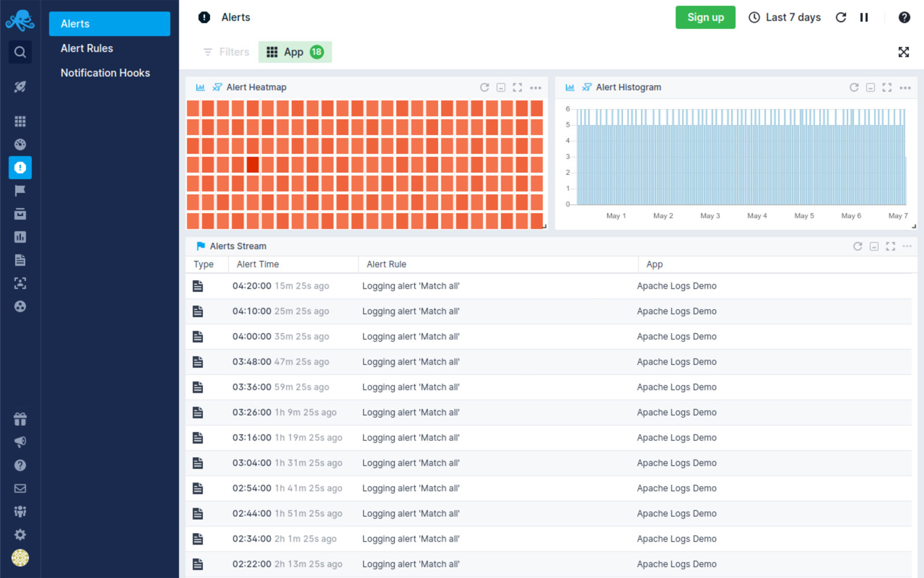Click the green Sign up button
This screenshot has width=924, height=578.
[x=705, y=17]
